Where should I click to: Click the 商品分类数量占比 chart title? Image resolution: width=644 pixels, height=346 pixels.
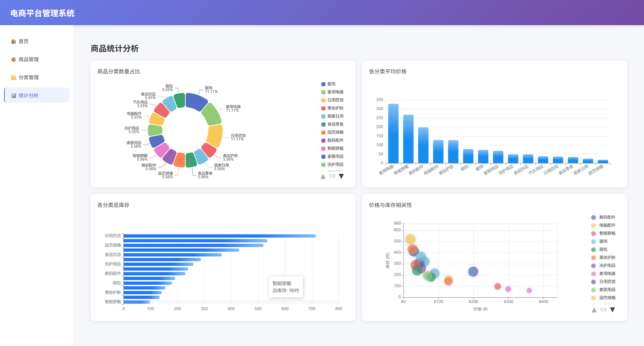coord(119,72)
